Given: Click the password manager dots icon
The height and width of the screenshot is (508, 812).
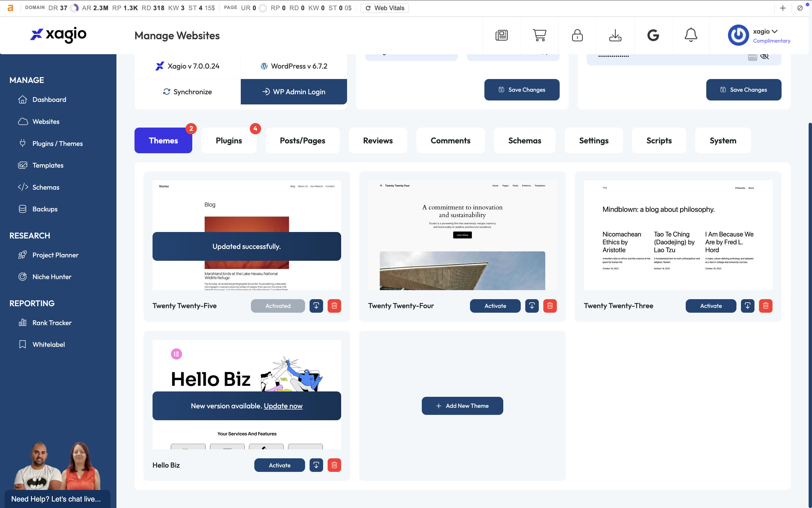Looking at the screenshot, I should click(752, 56).
